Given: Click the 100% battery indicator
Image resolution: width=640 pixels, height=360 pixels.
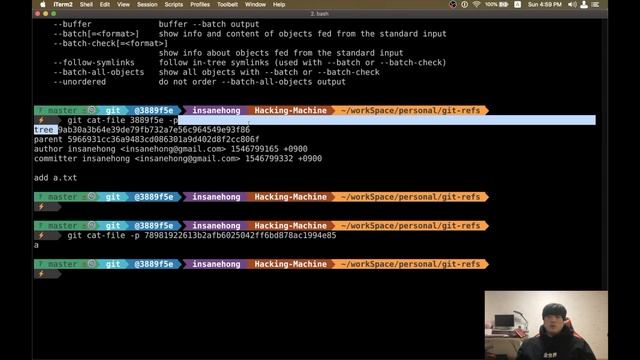Looking at the screenshot, I should 496,4.
